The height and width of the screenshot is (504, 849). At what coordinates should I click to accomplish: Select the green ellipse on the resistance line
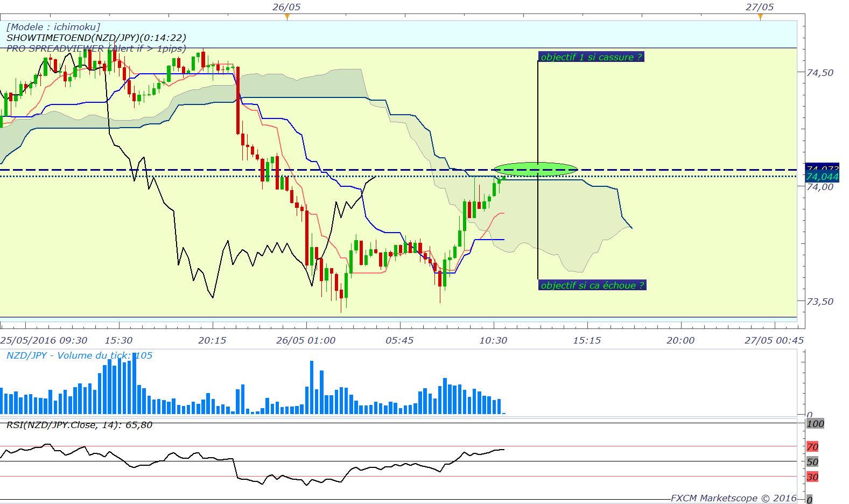[x=536, y=169]
